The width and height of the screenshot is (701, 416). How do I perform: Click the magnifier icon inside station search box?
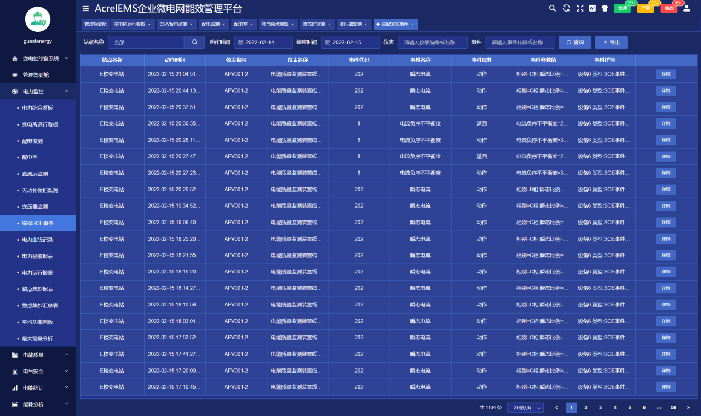point(194,43)
